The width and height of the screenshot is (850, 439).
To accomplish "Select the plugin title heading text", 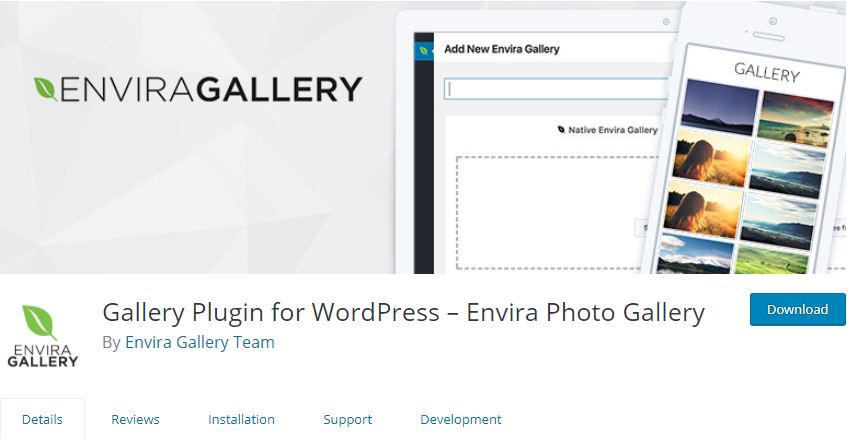I will (x=403, y=312).
